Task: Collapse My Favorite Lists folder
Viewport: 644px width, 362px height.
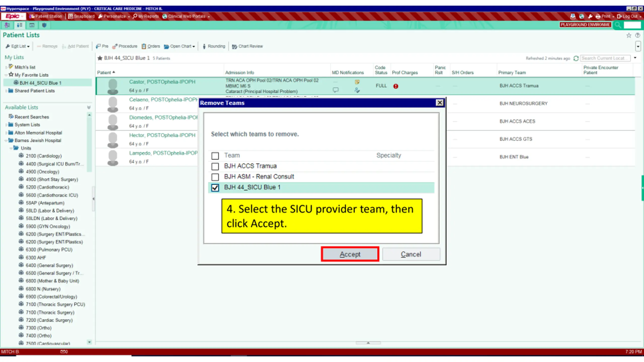Action: [x=6, y=75]
